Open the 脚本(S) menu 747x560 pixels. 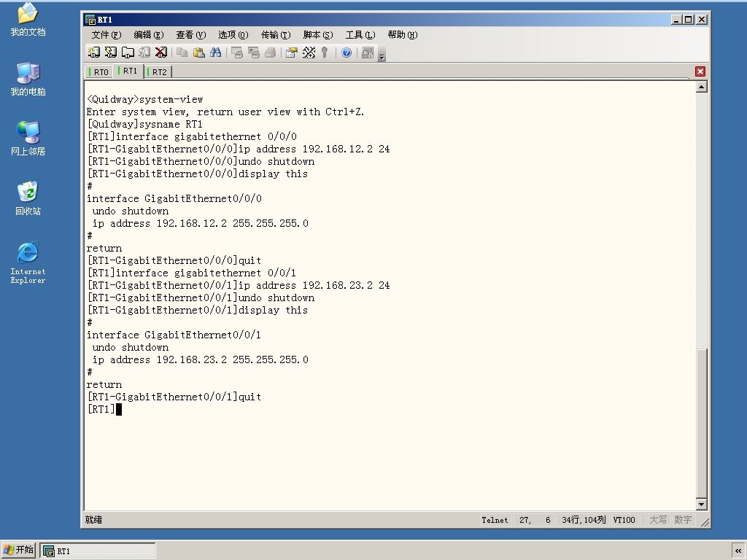point(318,35)
